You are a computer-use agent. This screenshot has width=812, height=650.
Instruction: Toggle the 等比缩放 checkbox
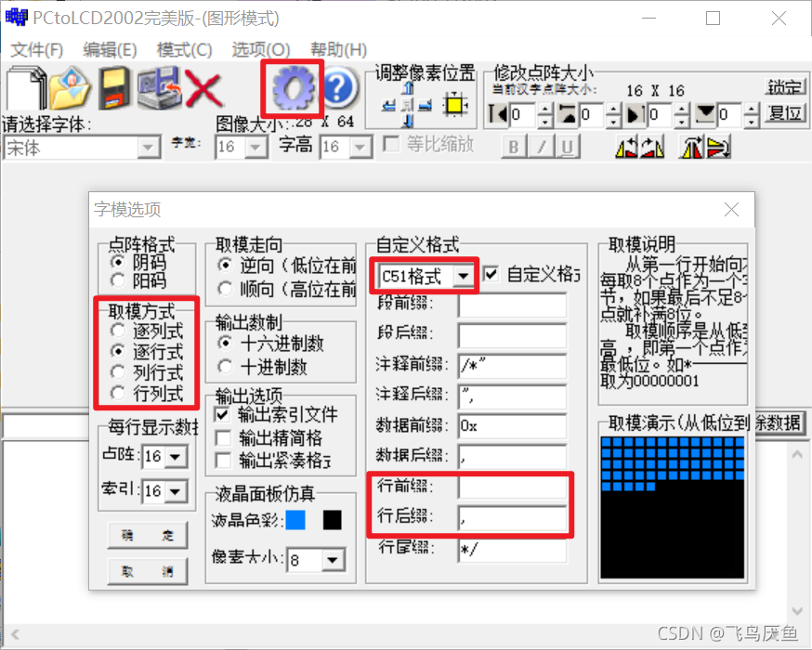pyautogui.click(x=391, y=144)
